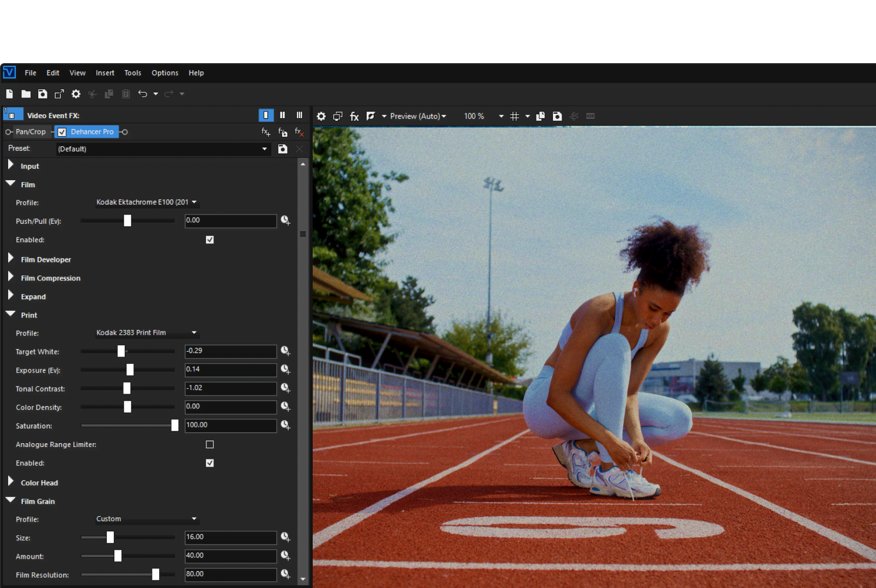Click the add plug-in chain fx icon

click(266, 132)
